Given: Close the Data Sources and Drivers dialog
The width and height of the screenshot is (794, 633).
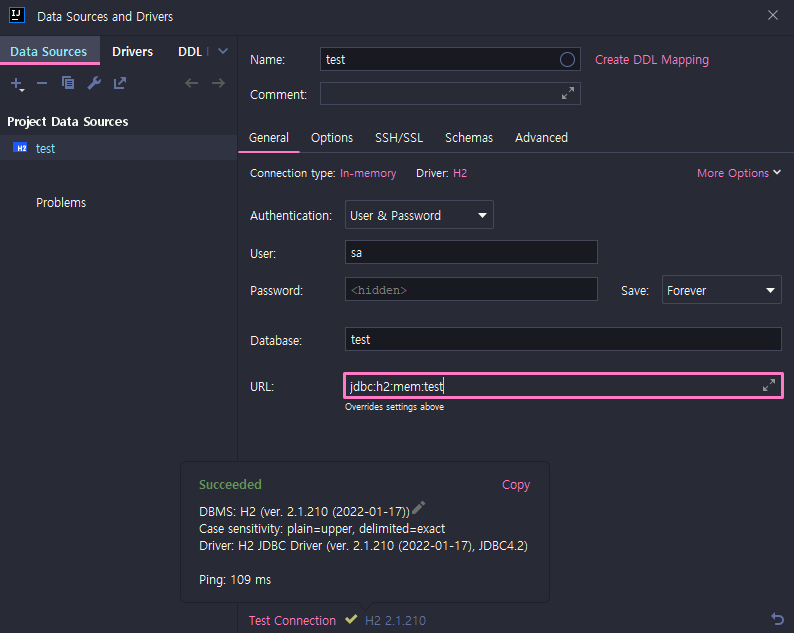Looking at the screenshot, I should [x=773, y=15].
